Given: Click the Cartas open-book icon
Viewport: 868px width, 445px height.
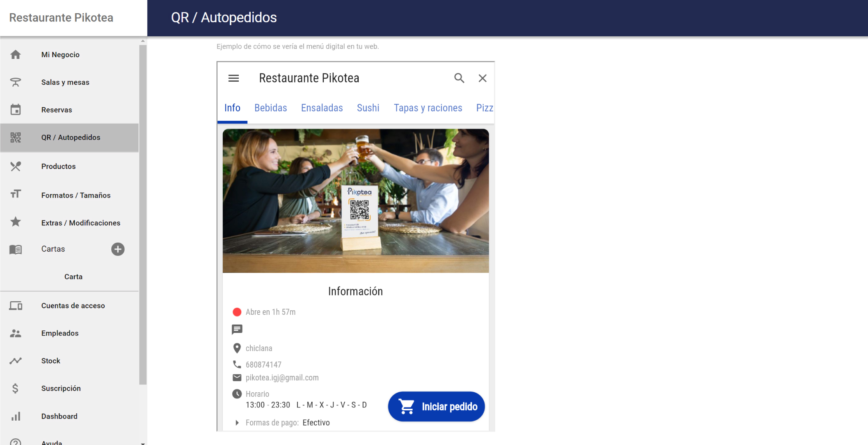Looking at the screenshot, I should tap(16, 249).
